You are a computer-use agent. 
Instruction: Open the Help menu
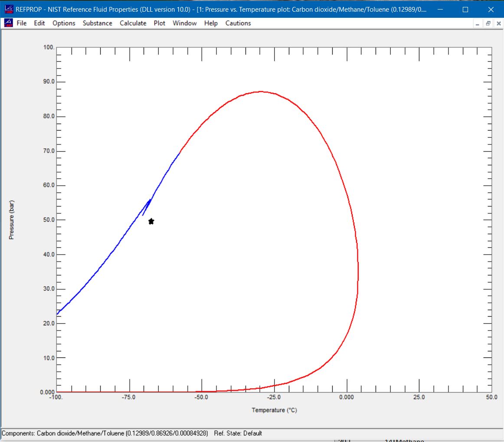pyautogui.click(x=211, y=23)
